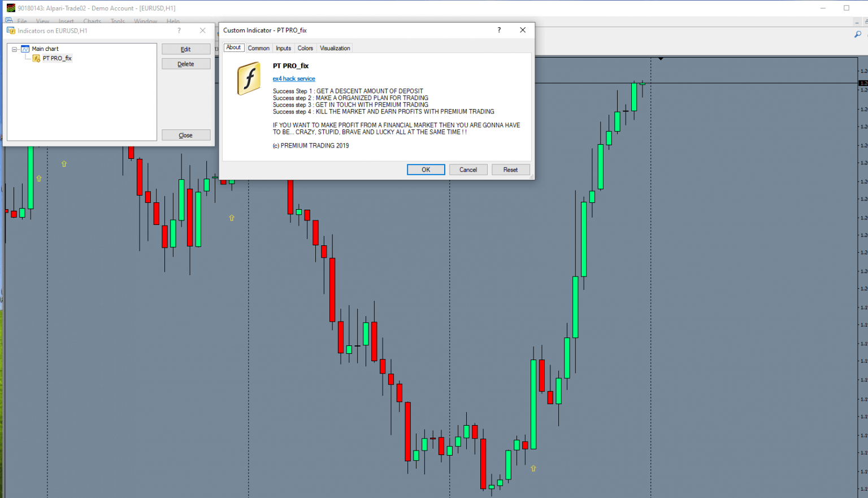The height and width of the screenshot is (498, 868).
Task: Click the "Success Step 1" line of text
Action: 348,91
